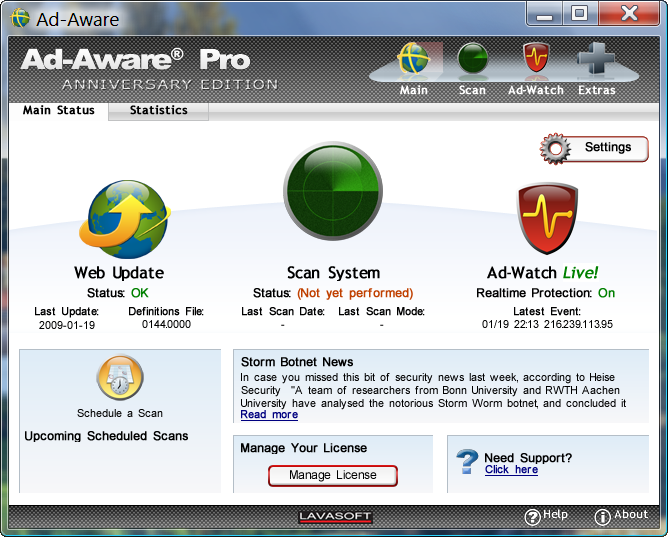Open the Scan radar icon in top navigation

pos(472,58)
